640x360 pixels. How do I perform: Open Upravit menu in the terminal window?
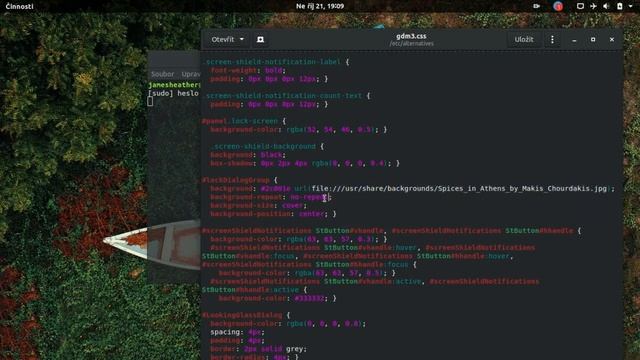191,74
